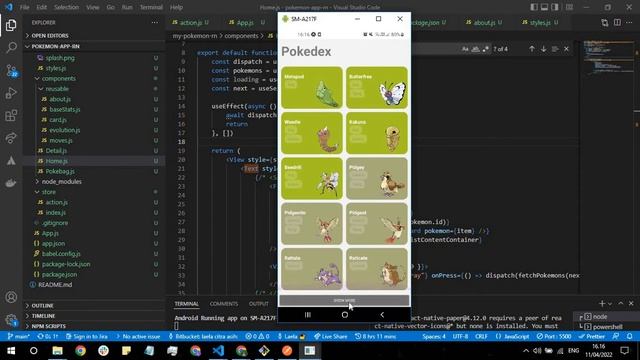Screen dimensions: 640x360
Task: Toggle primary side bar layout button
Action: [534, 7]
